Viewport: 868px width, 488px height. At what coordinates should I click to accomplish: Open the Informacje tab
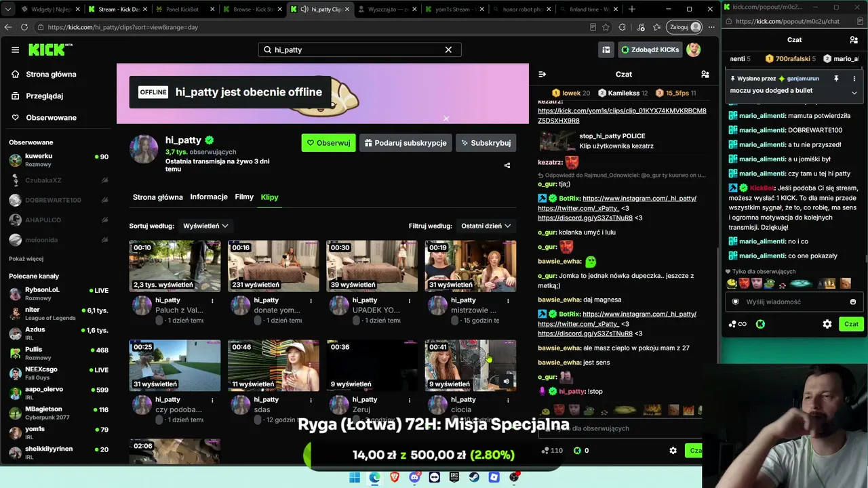[209, 197]
